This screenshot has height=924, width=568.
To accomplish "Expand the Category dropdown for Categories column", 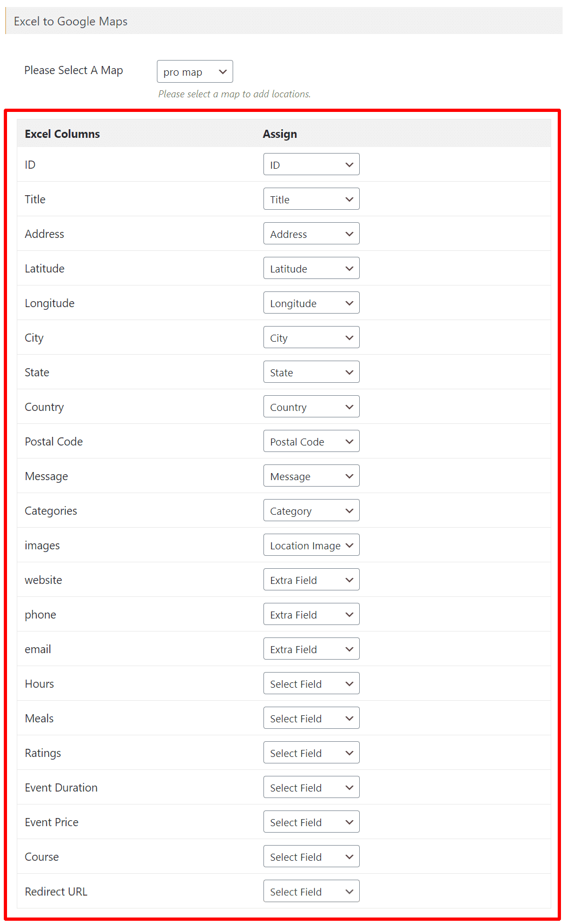I will pyautogui.click(x=311, y=510).
